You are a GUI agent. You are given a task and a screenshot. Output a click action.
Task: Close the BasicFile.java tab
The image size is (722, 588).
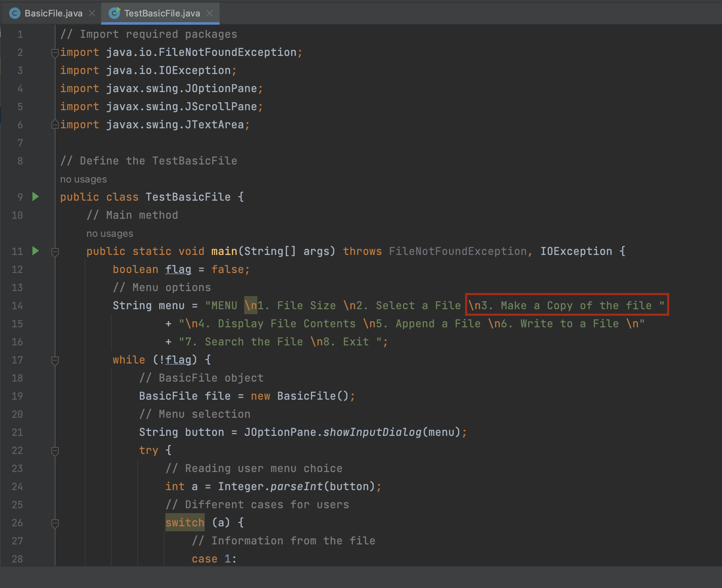tap(92, 13)
